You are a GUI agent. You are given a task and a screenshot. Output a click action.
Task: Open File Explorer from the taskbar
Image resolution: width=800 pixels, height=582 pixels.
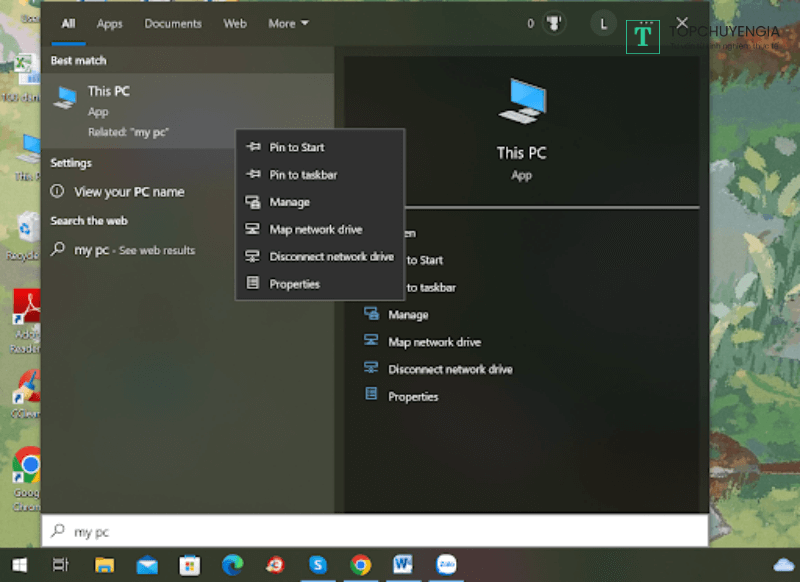[104, 565]
